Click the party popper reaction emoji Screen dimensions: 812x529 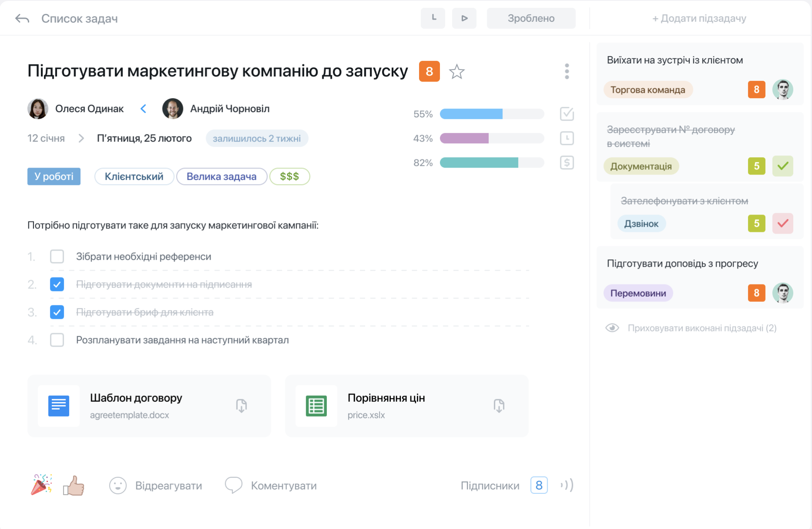pos(41,484)
